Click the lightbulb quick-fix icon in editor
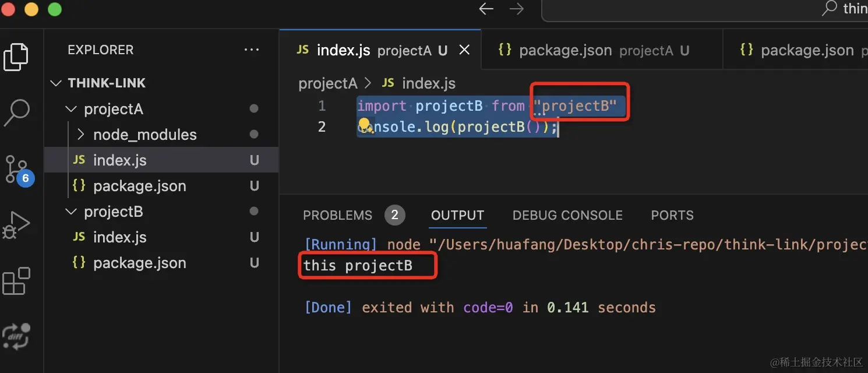This screenshot has width=868, height=373. coord(365,126)
